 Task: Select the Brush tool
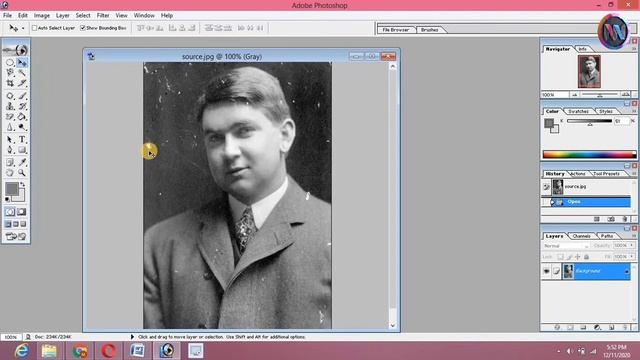22,96
